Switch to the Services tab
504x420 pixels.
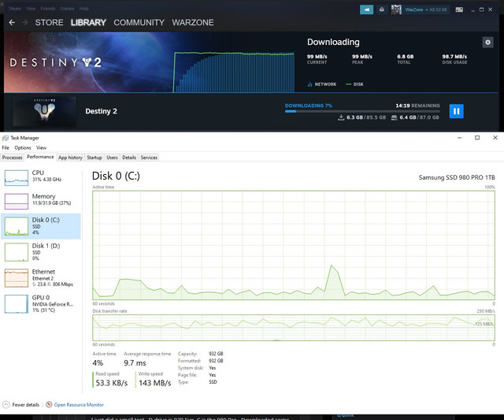(x=149, y=158)
